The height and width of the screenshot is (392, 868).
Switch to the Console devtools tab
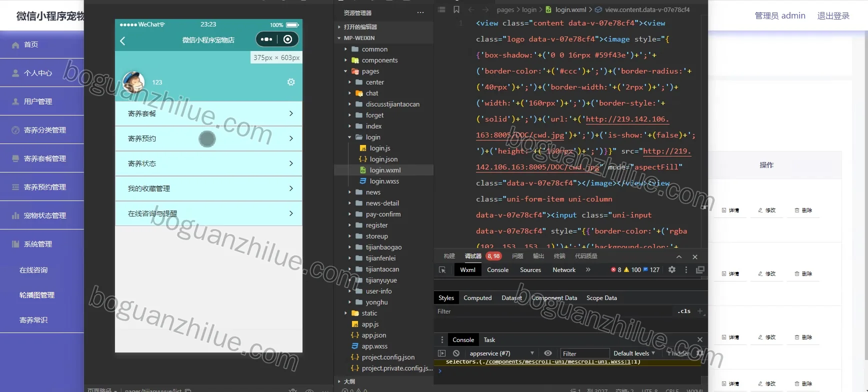(497, 269)
